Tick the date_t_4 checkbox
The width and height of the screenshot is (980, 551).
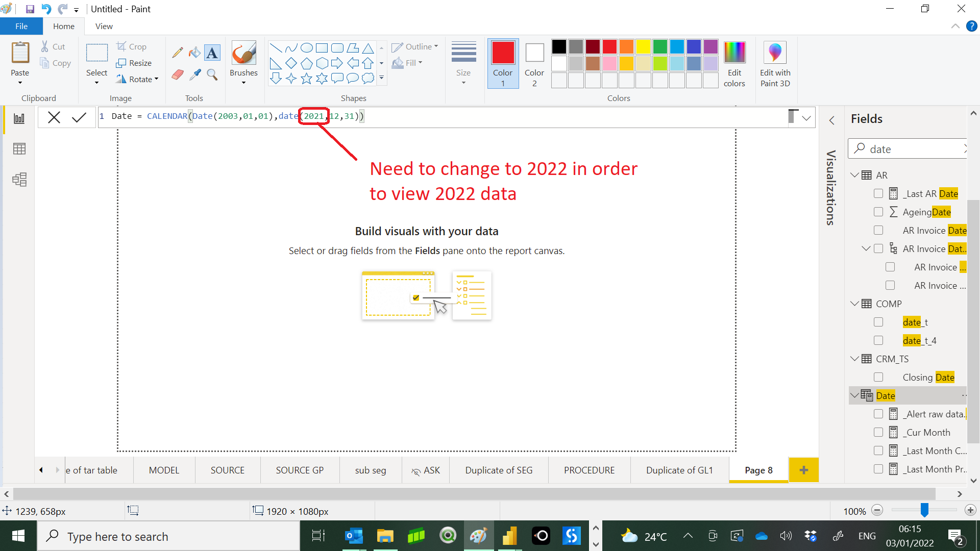[x=878, y=340]
